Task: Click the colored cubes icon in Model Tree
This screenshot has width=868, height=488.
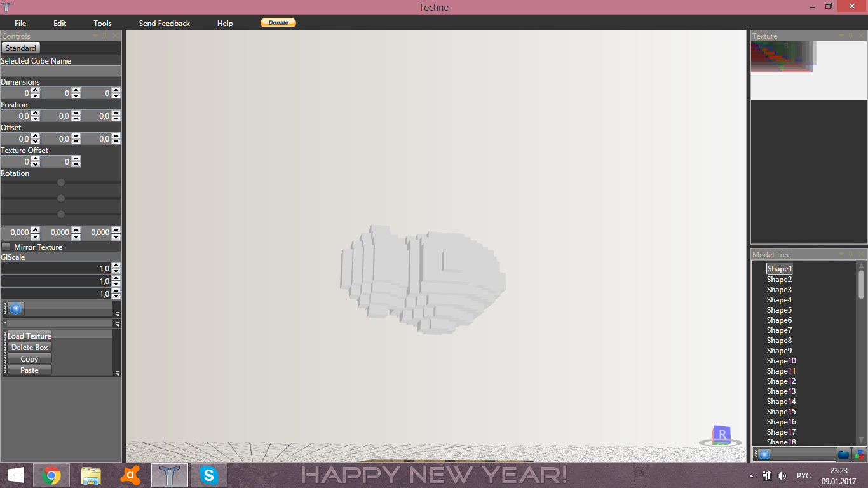Action: (859, 454)
